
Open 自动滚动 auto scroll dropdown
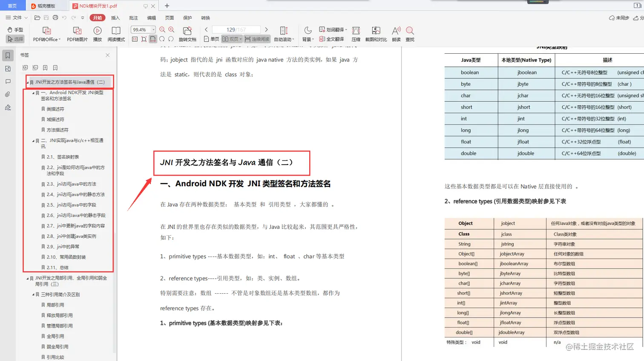point(284,34)
